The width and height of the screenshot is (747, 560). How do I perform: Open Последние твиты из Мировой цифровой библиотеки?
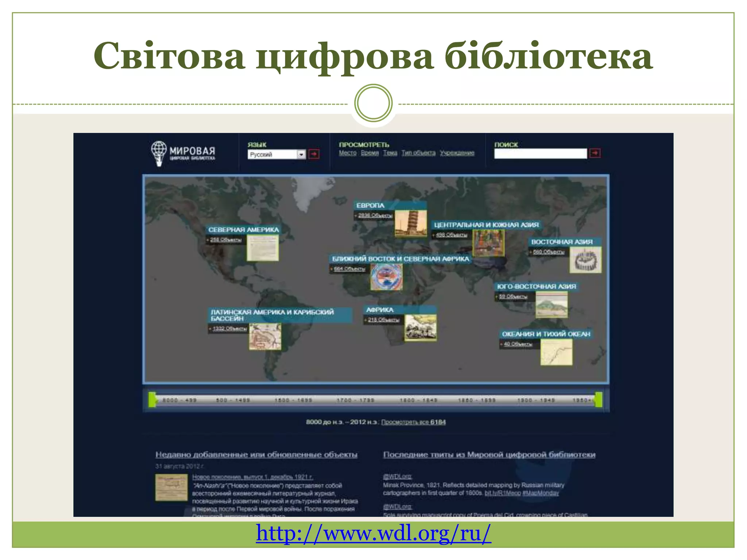489,455
